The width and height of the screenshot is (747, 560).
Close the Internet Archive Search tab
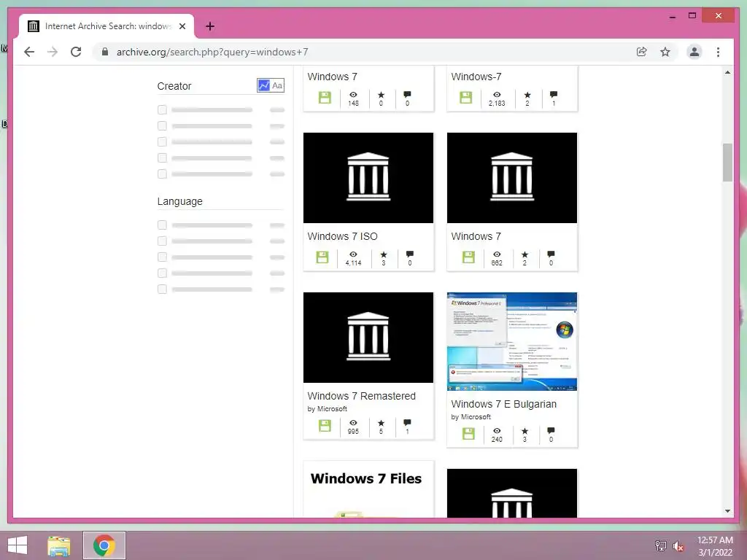point(182,26)
